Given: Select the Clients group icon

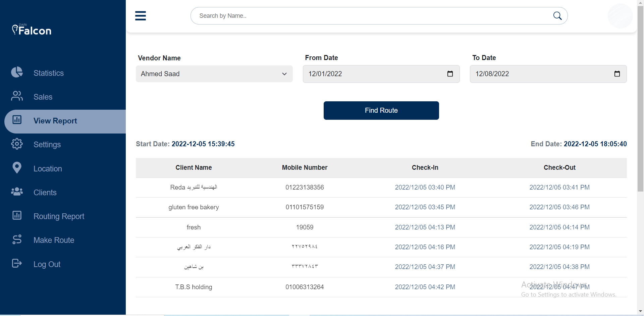Looking at the screenshot, I should [17, 192].
